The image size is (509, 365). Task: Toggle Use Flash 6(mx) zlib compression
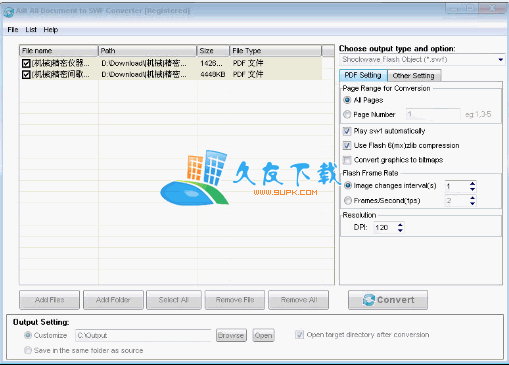click(x=347, y=145)
